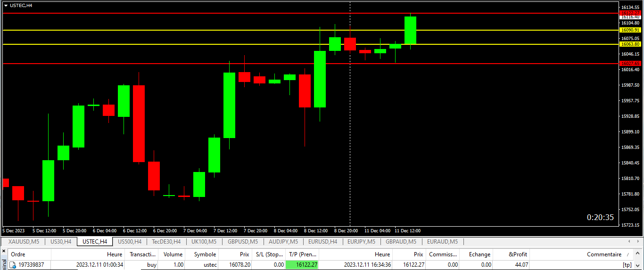This screenshot has width=644, height=270.
Task: Click the red 16027.65 price level label
Action: tap(630, 63)
